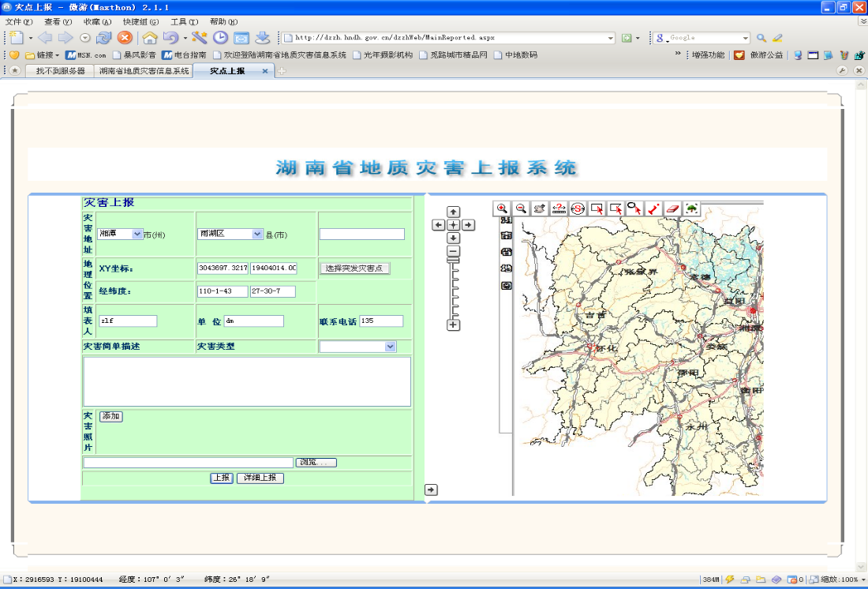Open the county dropdown showing 雨湖区
This screenshot has width=868, height=589.
pyautogui.click(x=230, y=234)
